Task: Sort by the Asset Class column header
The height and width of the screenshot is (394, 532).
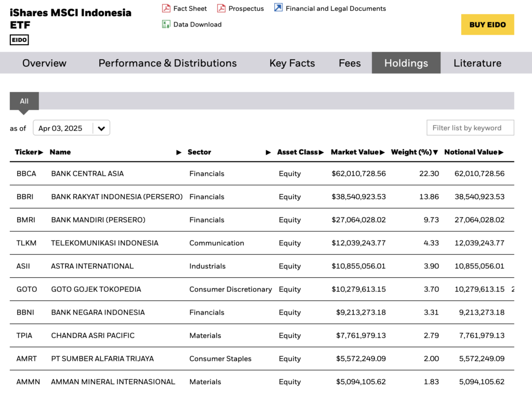Action: pos(300,152)
